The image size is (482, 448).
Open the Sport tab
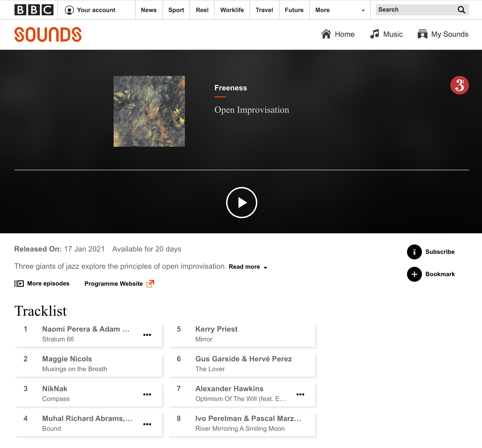tap(176, 10)
